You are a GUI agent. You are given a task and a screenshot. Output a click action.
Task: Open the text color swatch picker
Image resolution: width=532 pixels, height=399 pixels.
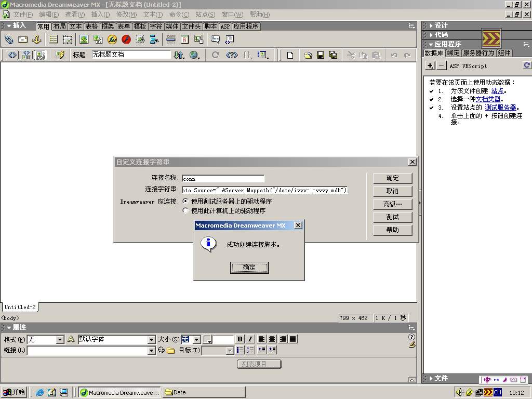(208, 340)
